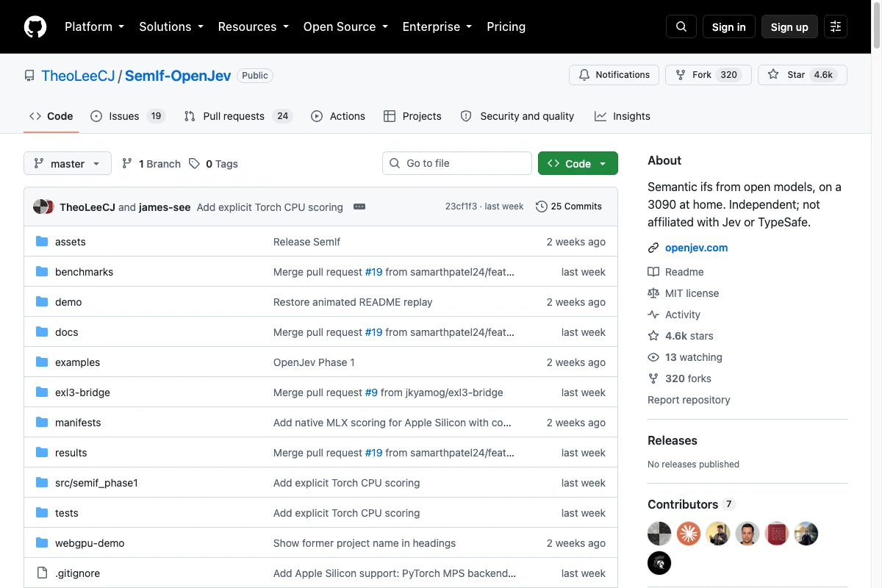Click the repository icon before TheoLeeCJ

coord(29,76)
